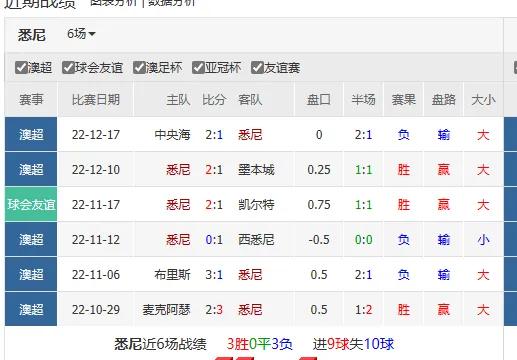The image size is (517, 360).
Task: Toggle the 亚冠杯 checkbox
Action: 198,68
